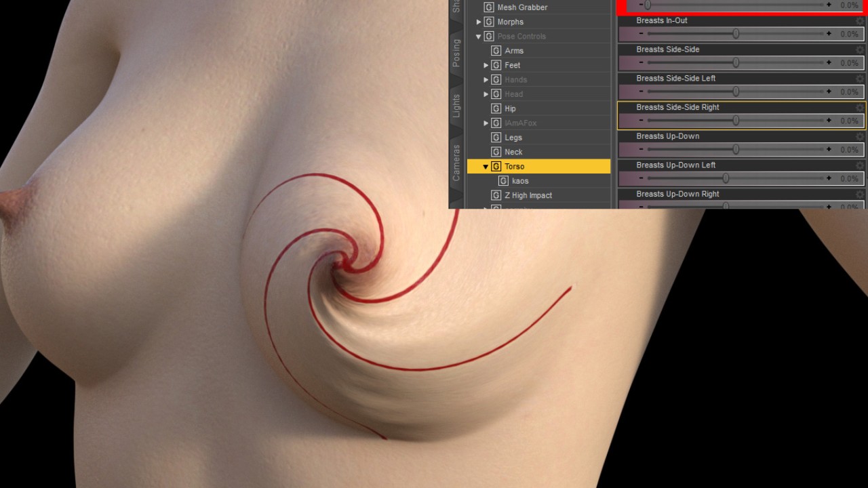Collapse the Torso tree node
The image size is (868, 488).
[486, 167]
